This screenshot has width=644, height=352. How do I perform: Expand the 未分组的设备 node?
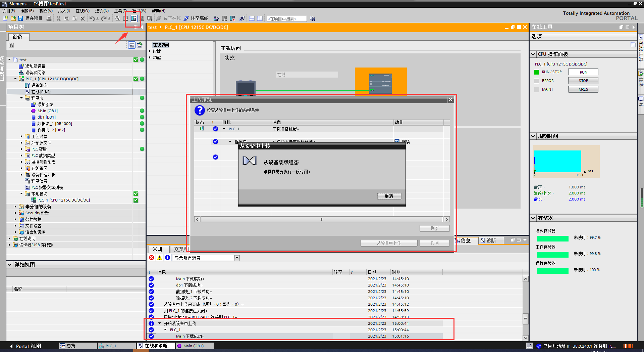[x=15, y=207]
